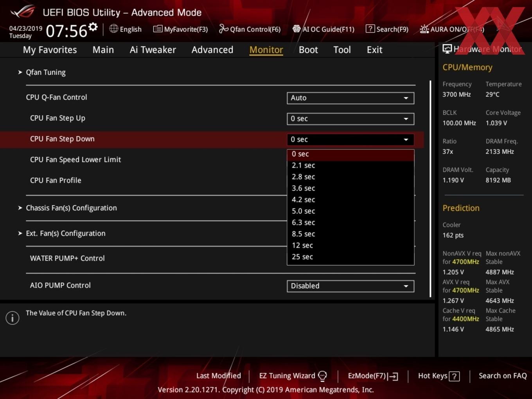The image size is (532, 399).
Task: Open clock settings gear icon
Action: (x=93, y=27)
